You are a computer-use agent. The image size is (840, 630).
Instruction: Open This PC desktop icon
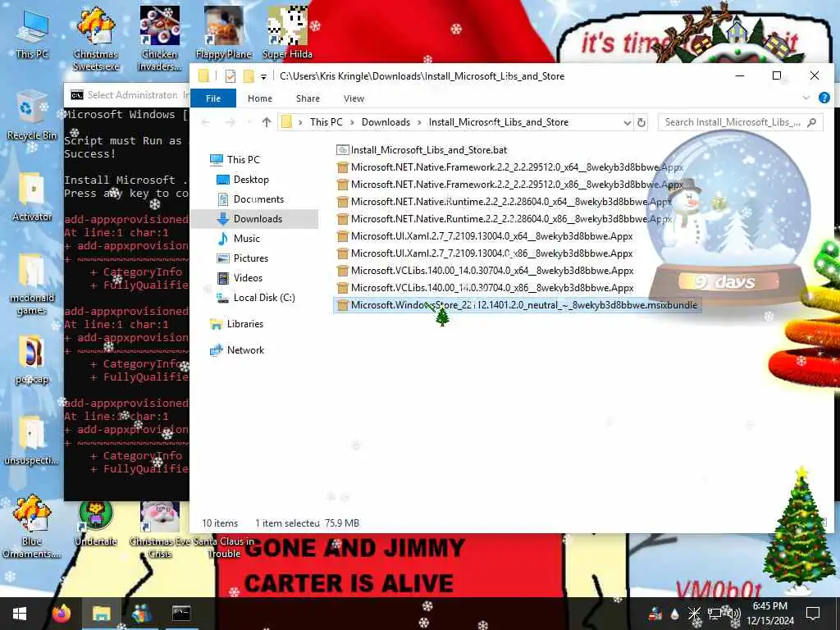(x=32, y=35)
